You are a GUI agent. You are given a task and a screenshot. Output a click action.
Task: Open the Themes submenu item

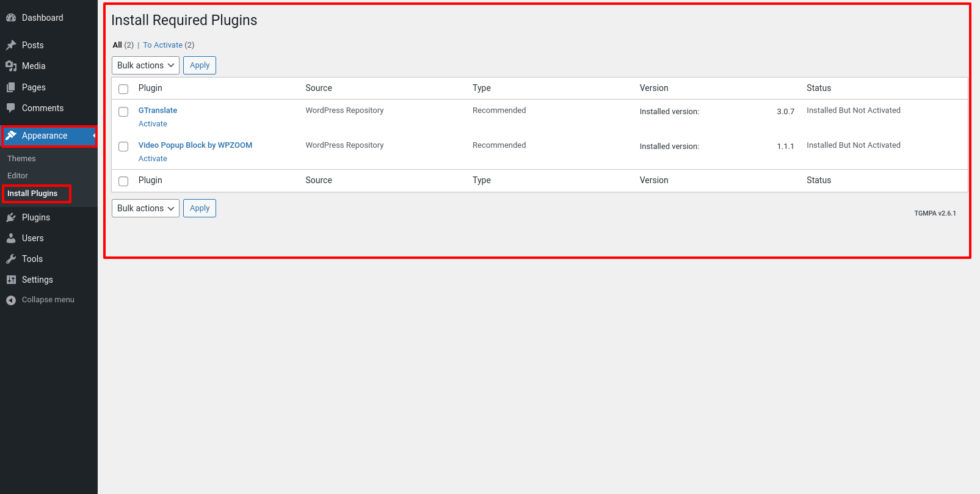pos(21,159)
